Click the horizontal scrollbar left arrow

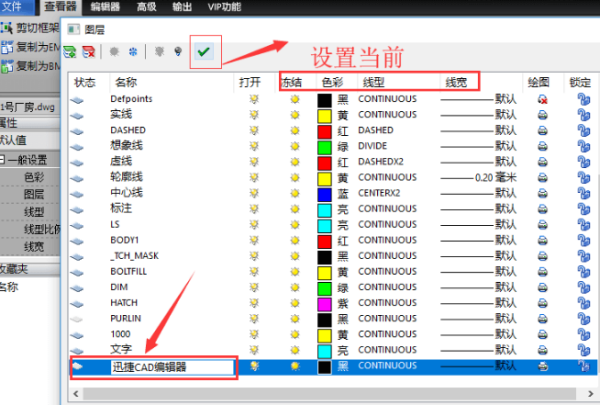(76, 394)
